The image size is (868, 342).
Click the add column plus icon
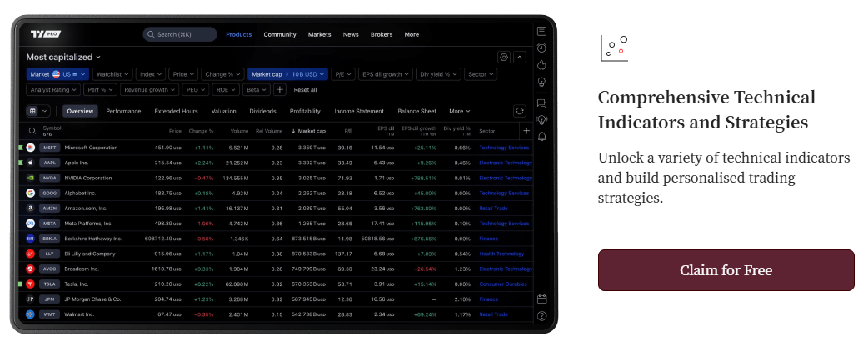[x=526, y=131]
